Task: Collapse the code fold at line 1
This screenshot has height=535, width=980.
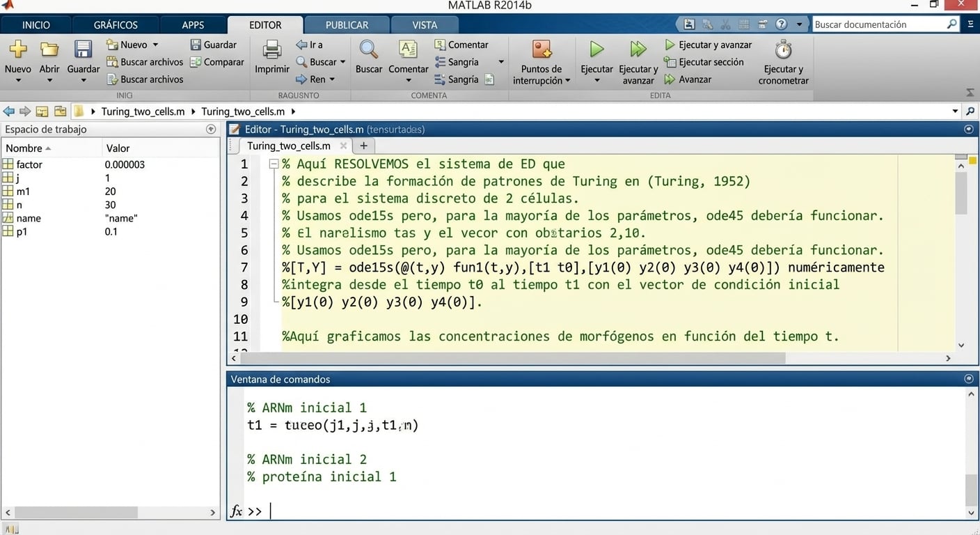Action: 274,164
